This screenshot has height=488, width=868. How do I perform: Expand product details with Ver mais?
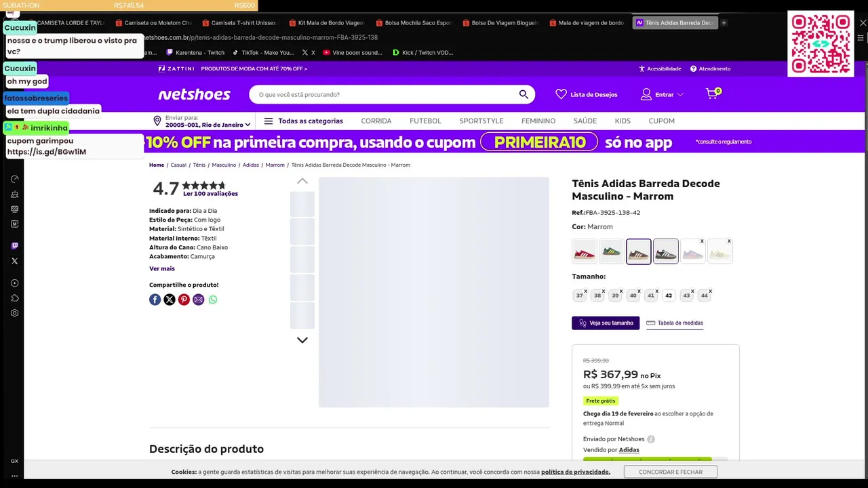[x=162, y=269]
